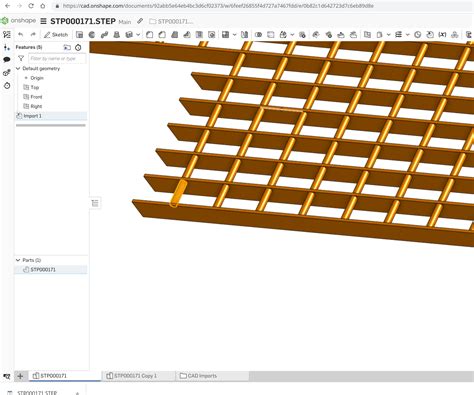Viewport: 474px width, 395px height.
Task: Select the Shell tool
Action: pyautogui.click(x=199, y=35)
